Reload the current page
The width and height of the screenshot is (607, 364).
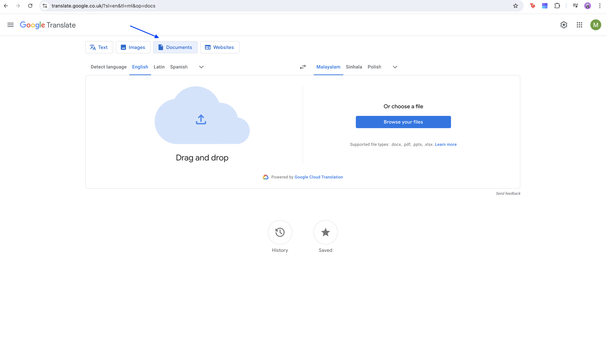(30, 6)
